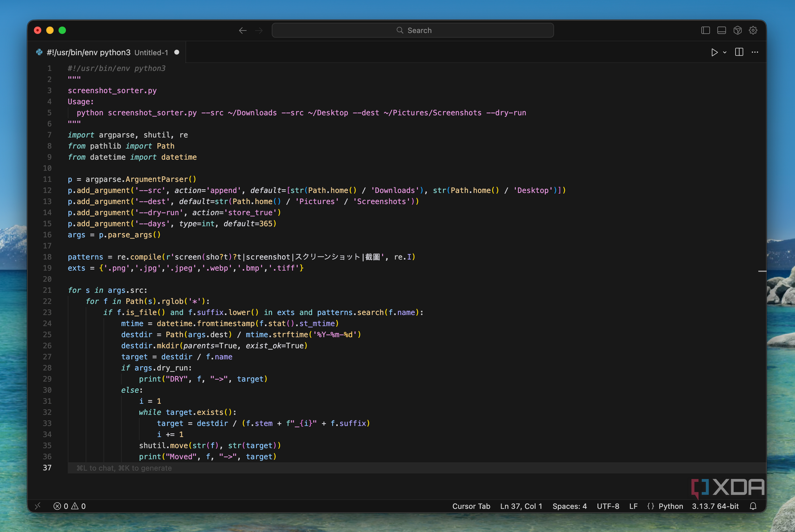The image size is (795, 532).
Task: Split the editor to the right
Action: click(739, 52)
